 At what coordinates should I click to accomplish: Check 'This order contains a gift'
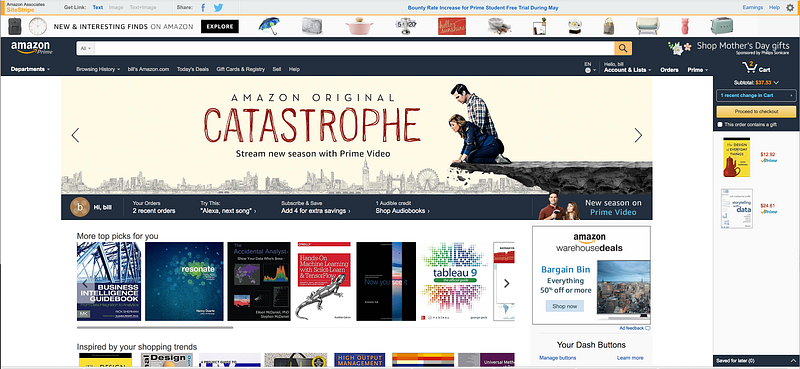click(x=720, y=125)
